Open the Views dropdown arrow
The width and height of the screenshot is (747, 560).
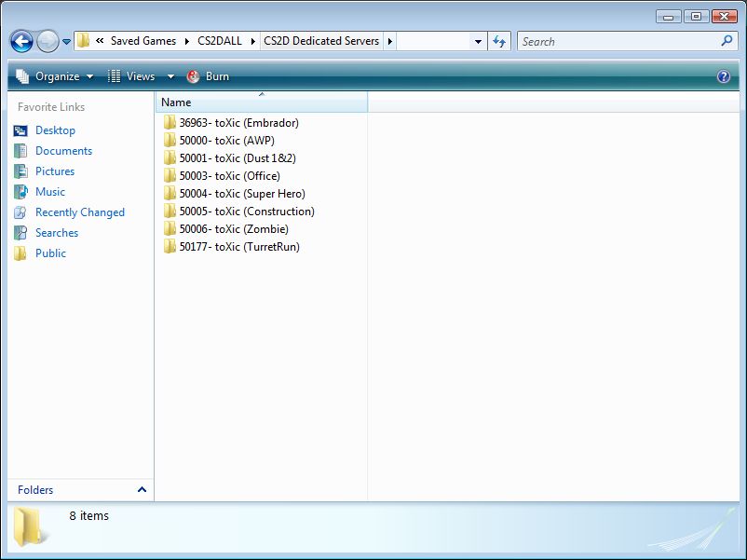[170, 76]
